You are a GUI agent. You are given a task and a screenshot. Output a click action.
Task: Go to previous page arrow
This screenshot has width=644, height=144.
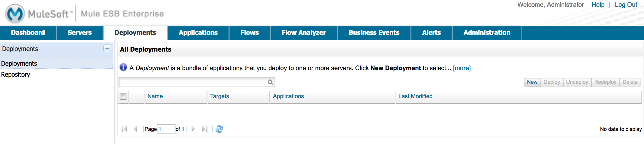pyautogui.click(x=135, y=129)
